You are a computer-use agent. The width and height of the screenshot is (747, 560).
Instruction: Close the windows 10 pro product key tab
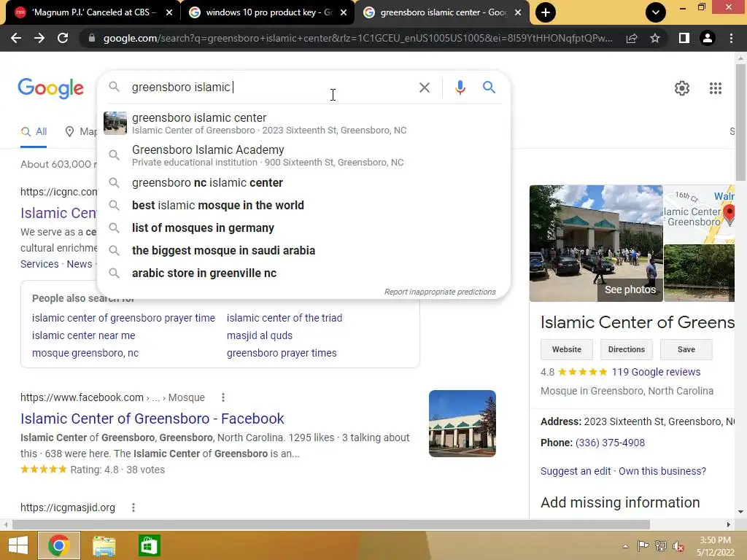(x=344, y=12)
